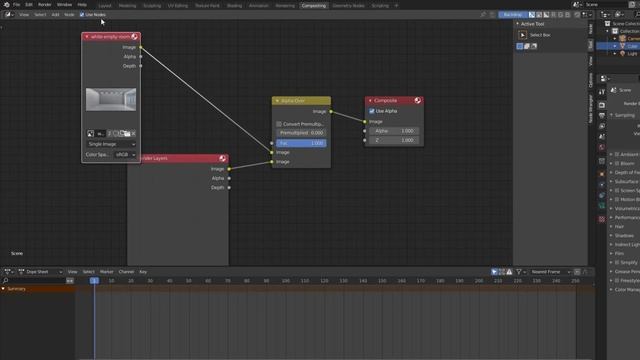
Task: Open the Output properties tab icon
Action: click(602, 116)
